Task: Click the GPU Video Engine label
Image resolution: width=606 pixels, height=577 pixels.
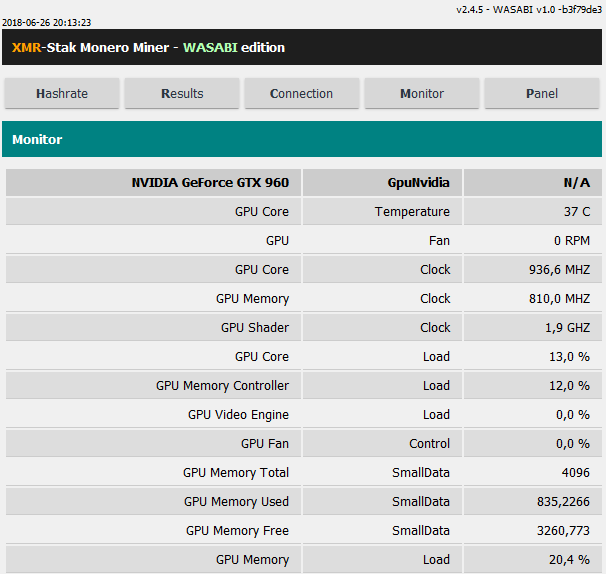Action: [x=238, y=414]
